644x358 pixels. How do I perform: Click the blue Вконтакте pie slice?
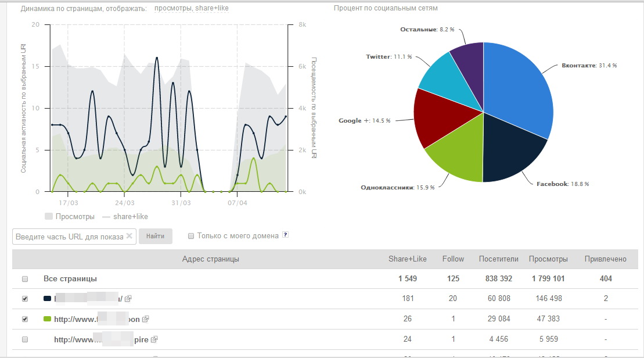(x=517, y=93)
